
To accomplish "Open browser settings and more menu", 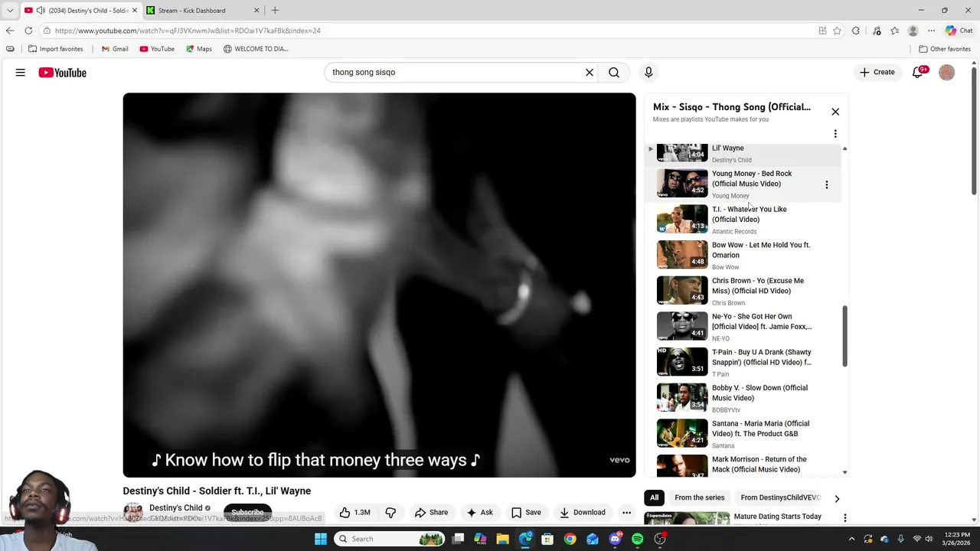I will [x=931, y=31].
